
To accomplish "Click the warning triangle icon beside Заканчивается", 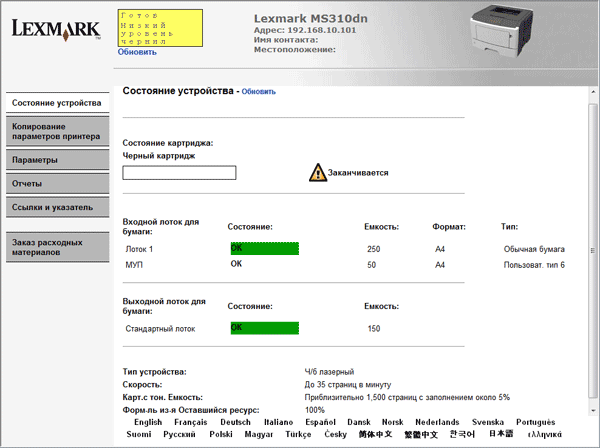I will click(x=318, y=173).
